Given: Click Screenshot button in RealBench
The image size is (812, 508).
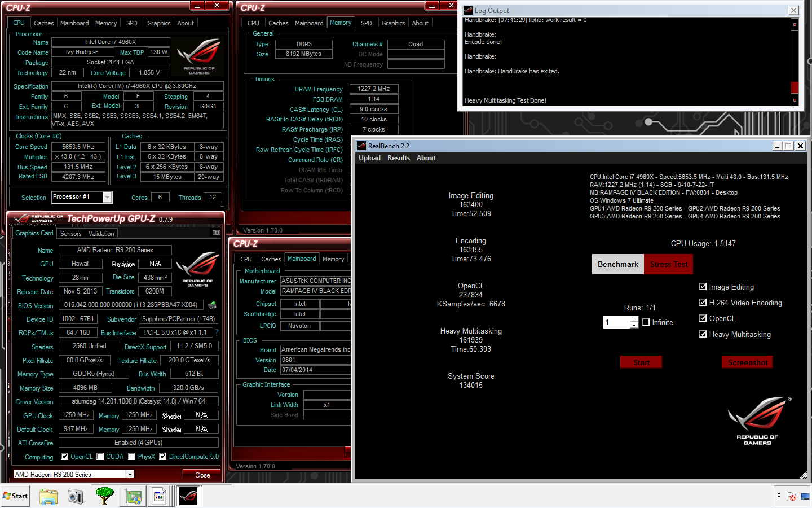Looking at the screenshot, I should tap(748, 362).
